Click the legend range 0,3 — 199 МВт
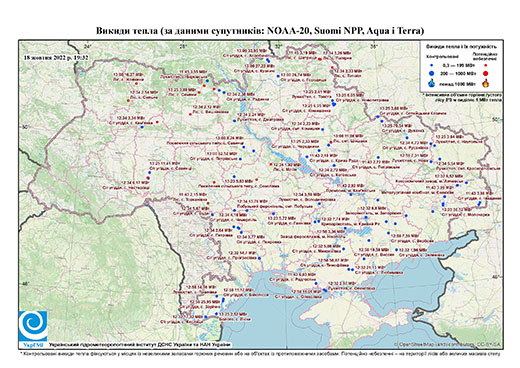The image size is (520, 368). pyautogui.click(x=459, y=66)
